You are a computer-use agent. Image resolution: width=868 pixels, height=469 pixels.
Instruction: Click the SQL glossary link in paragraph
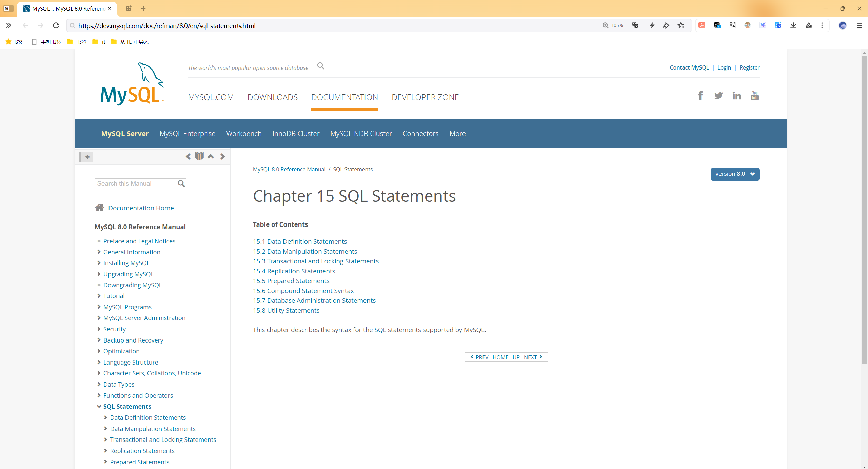click(x=380, y=330)
